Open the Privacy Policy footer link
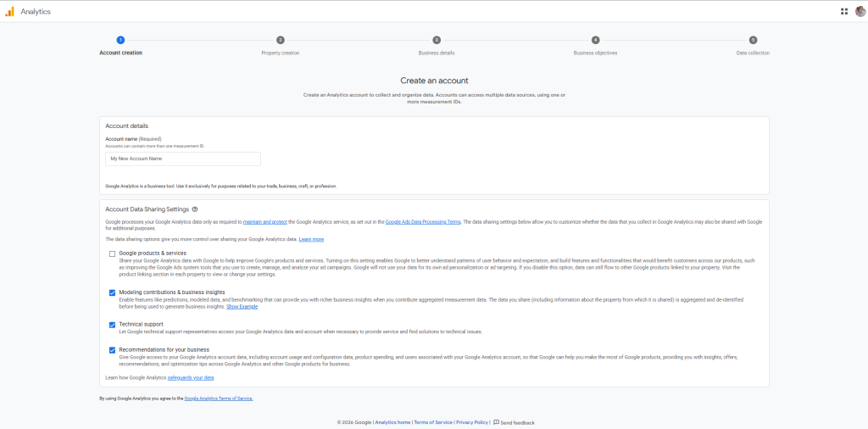The image size is (868, 429). [x=472, y=422]
